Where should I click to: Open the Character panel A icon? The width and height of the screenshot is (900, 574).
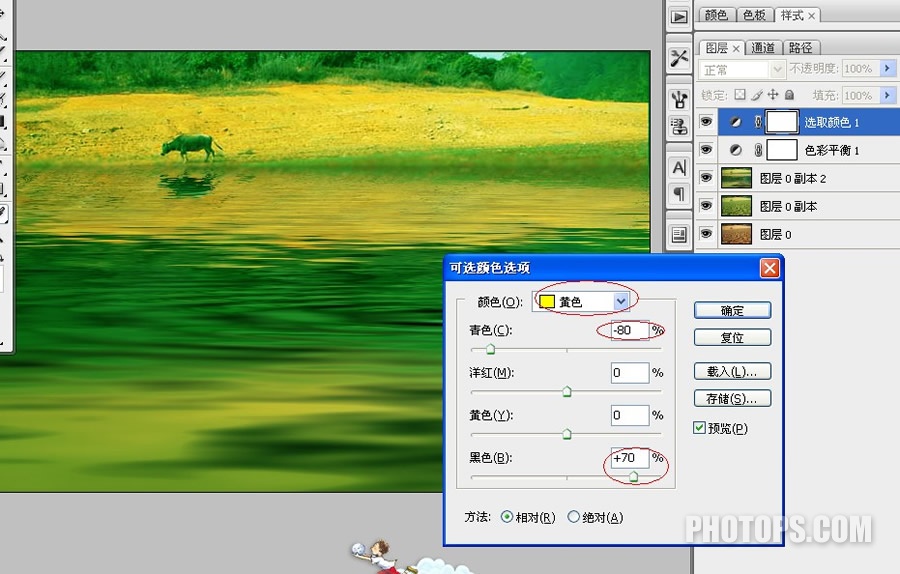679,168
